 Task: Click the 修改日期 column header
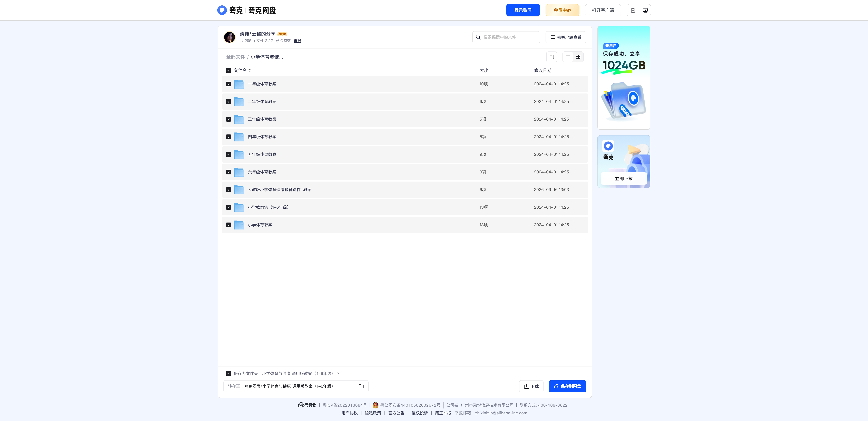(x=542, y=70)
